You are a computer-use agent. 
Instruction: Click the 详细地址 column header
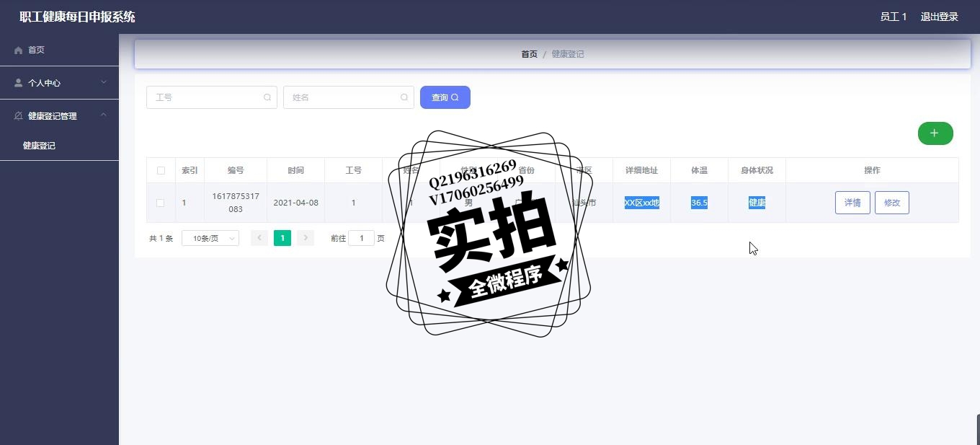tap(641, 171)
